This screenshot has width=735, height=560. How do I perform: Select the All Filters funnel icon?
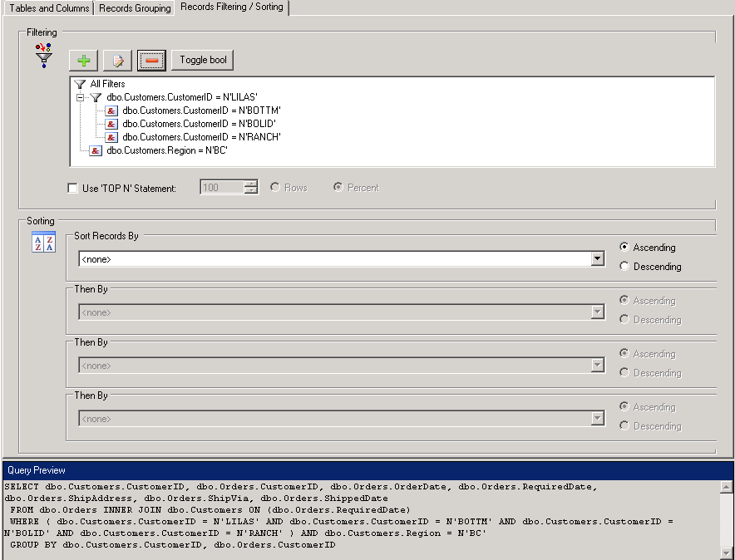click(x=80, y=84)
